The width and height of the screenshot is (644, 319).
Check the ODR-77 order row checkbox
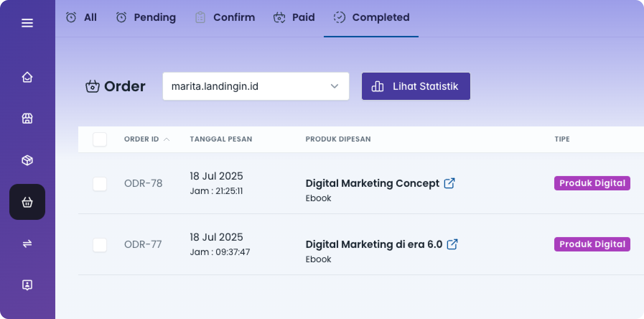(x=100, y=245)
